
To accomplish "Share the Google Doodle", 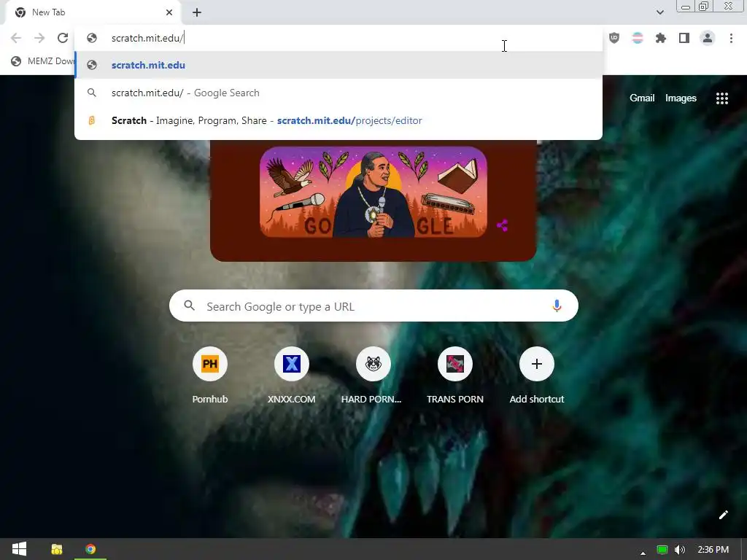I will [502, 225].
